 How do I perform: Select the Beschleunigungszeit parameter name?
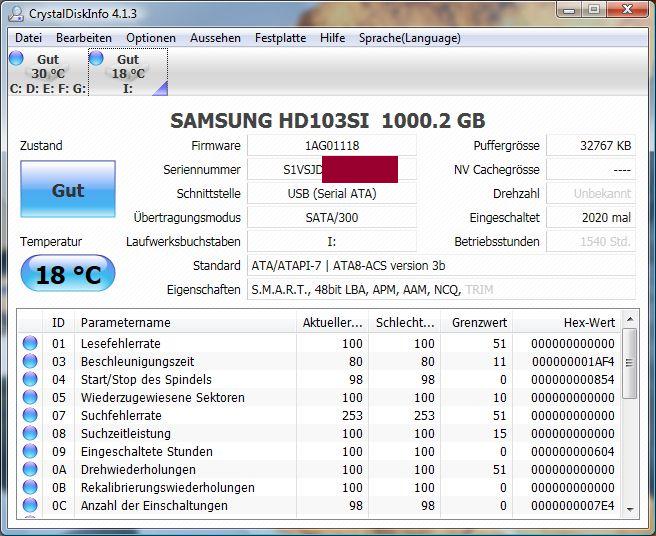[x=137, y=361]
